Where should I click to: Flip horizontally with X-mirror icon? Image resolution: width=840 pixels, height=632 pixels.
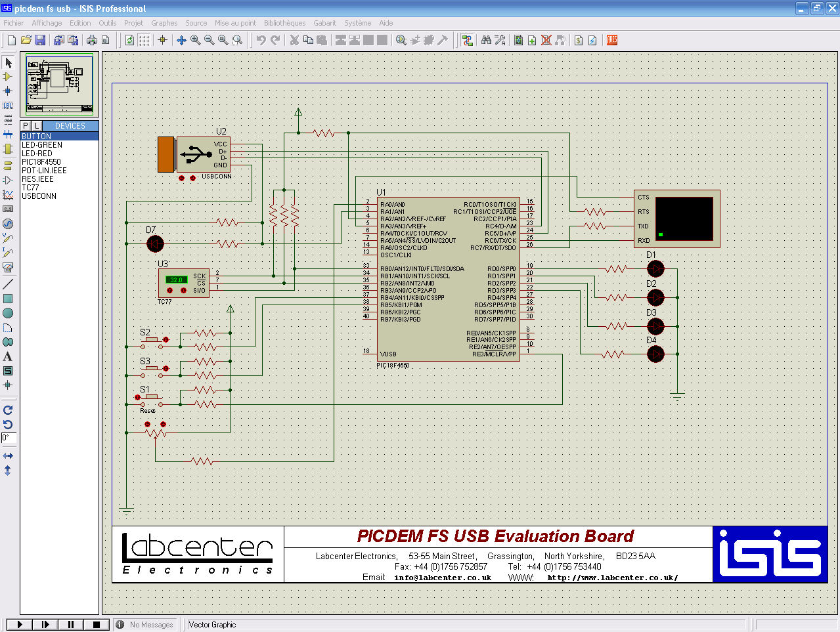coord(8,455)
